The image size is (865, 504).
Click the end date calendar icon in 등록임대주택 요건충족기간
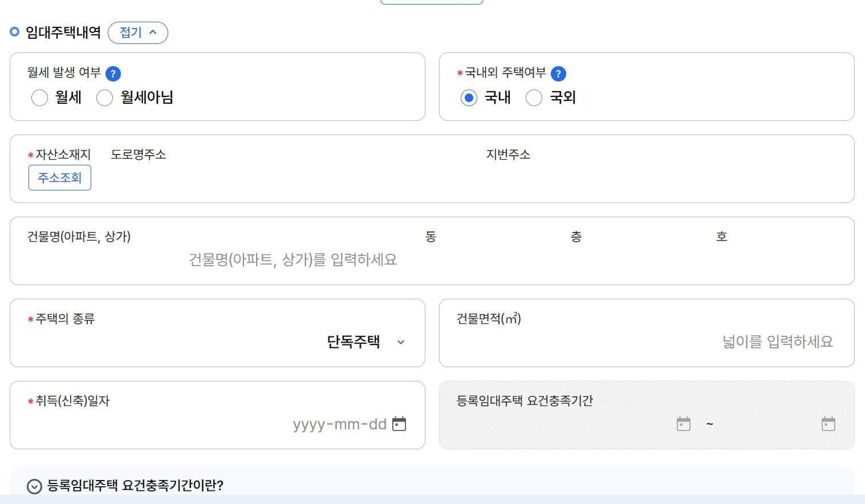(828, 424)
